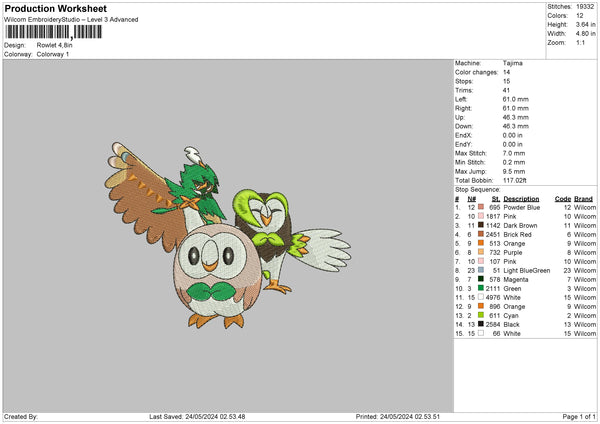600x424 pixels.
Task: Choose the Magenta stop color swatch
Action: [x=480, y=279]
